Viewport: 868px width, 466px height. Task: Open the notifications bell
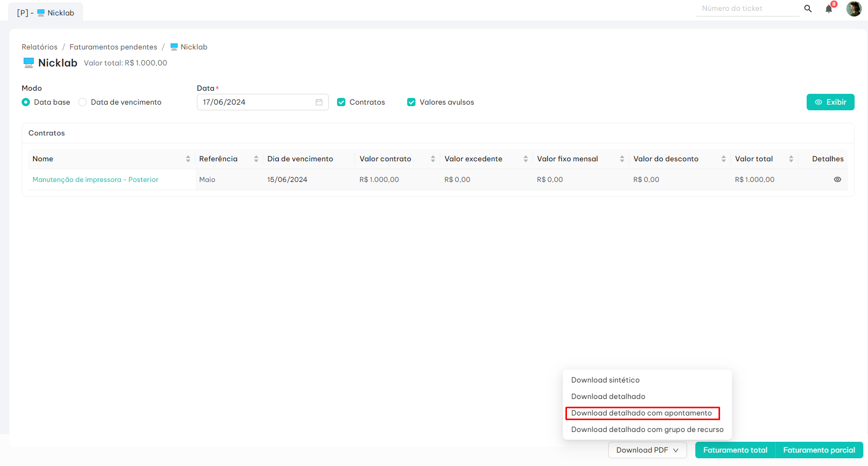pos(829,9)
